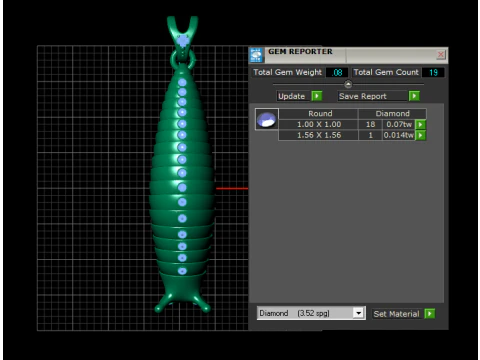Select the 1.56 X 1.56 size cell
The image size is (480, 360).
319,135
